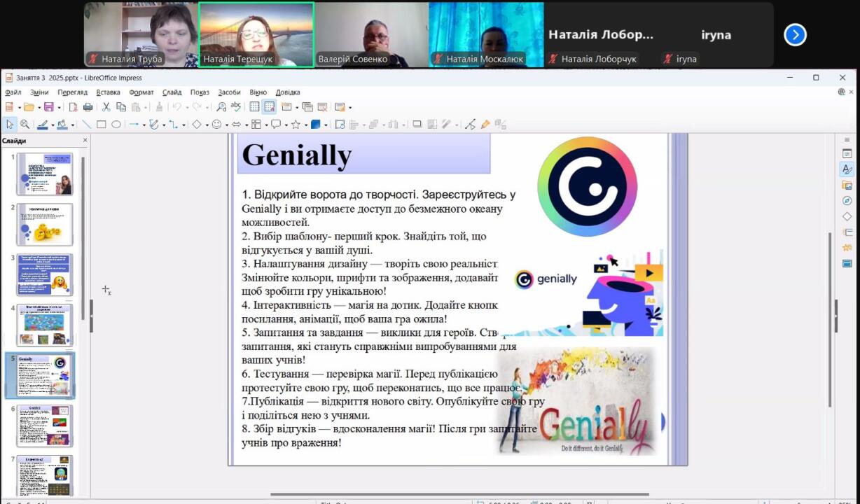Save the presentation with the floppy icon
The height and width of the screenshot is (504, 860).
tap(49, 107)
